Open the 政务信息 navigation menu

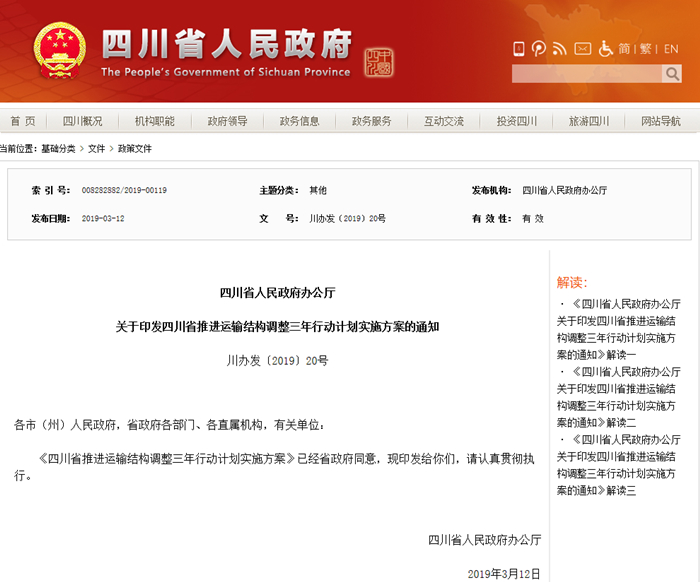pyautogui.click(x=299, y=121)
